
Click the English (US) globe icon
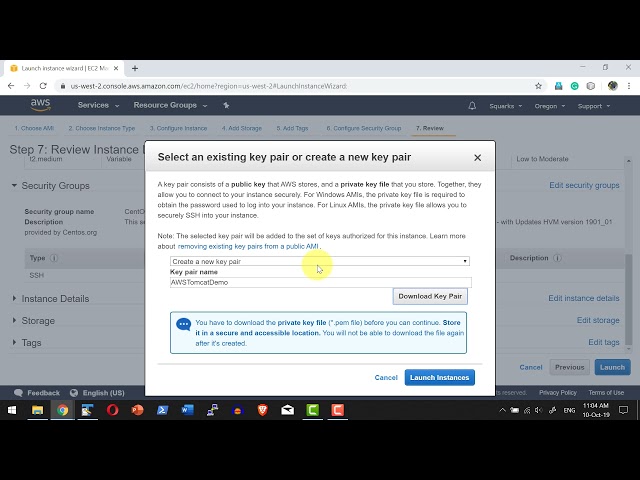point(74,393)
